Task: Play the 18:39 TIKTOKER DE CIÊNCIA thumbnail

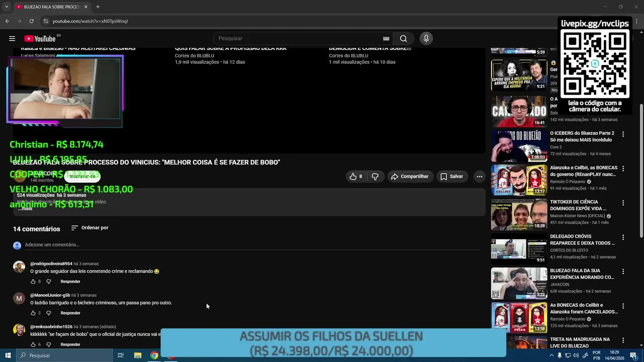Action: click(519, 214)
